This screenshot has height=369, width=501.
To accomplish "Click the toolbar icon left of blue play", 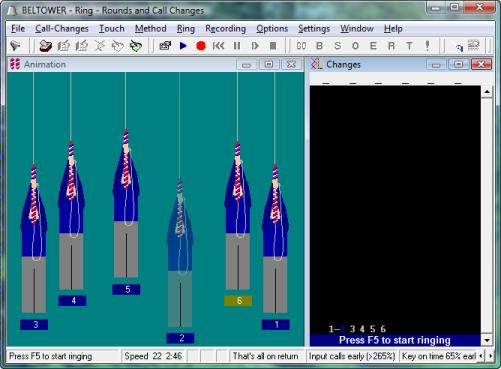I will (x=165, y=46).
